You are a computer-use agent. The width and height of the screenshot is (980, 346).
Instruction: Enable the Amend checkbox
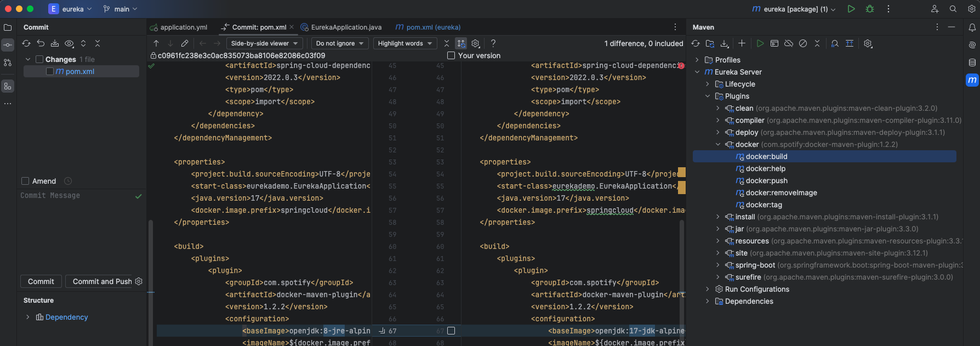coord(25,181)
